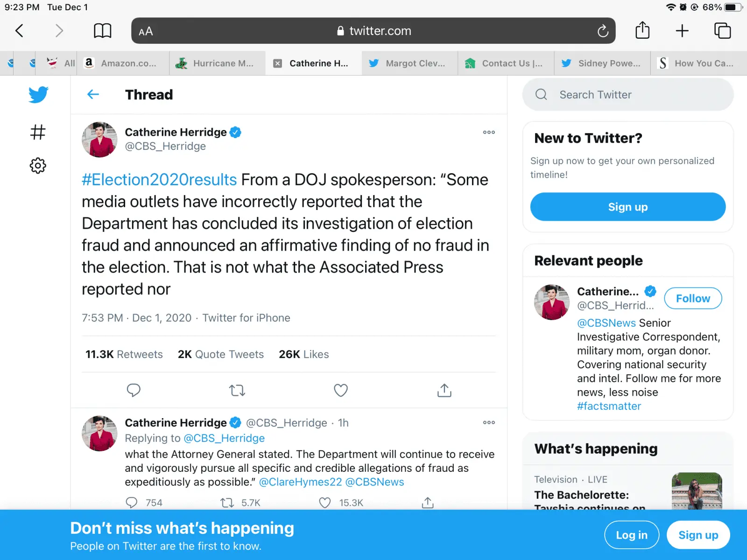The height and width of the screenshot is (560, 747).
Task: Open the Settings gear in sidebar
Action: pos(38,166)
